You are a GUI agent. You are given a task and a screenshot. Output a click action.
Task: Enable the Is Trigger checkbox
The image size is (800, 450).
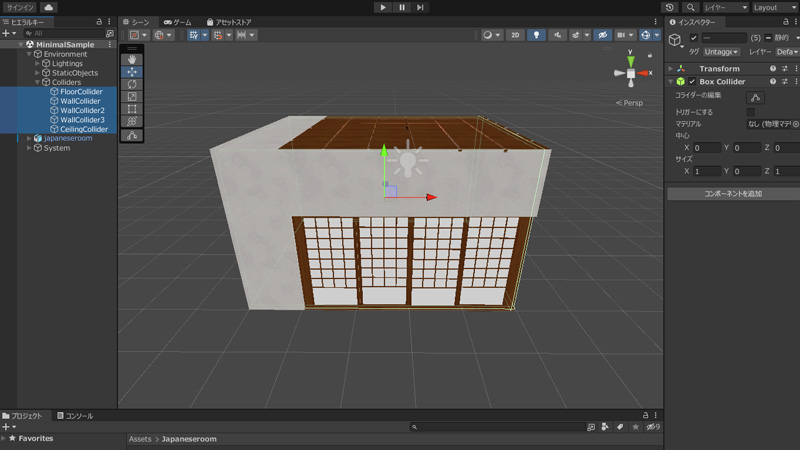point(752,111)
